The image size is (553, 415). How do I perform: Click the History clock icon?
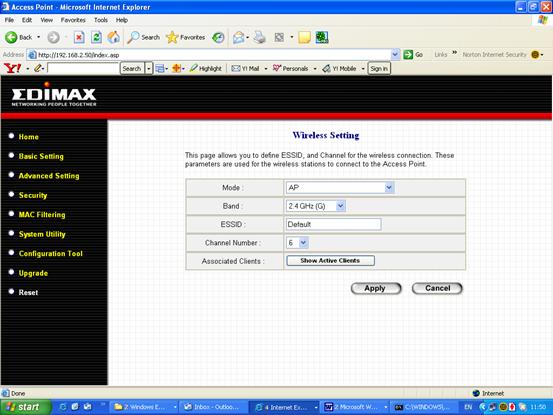point(218,37)
